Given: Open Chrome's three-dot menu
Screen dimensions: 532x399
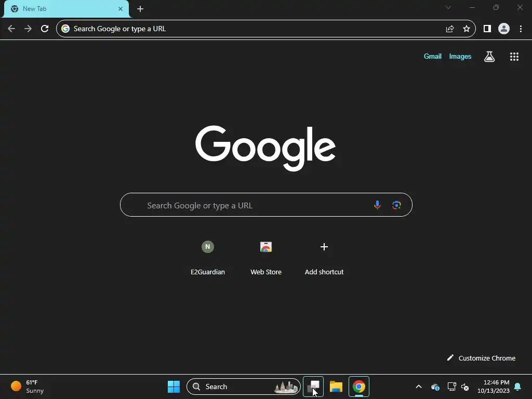Looking at the screenshot, I should (x=521, y=29).
